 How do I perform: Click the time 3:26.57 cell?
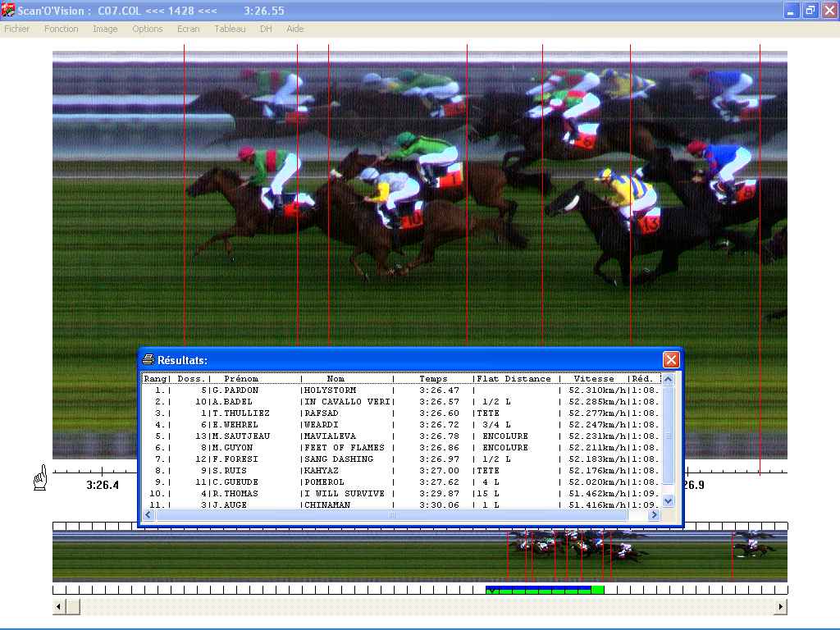pos(440,402)
